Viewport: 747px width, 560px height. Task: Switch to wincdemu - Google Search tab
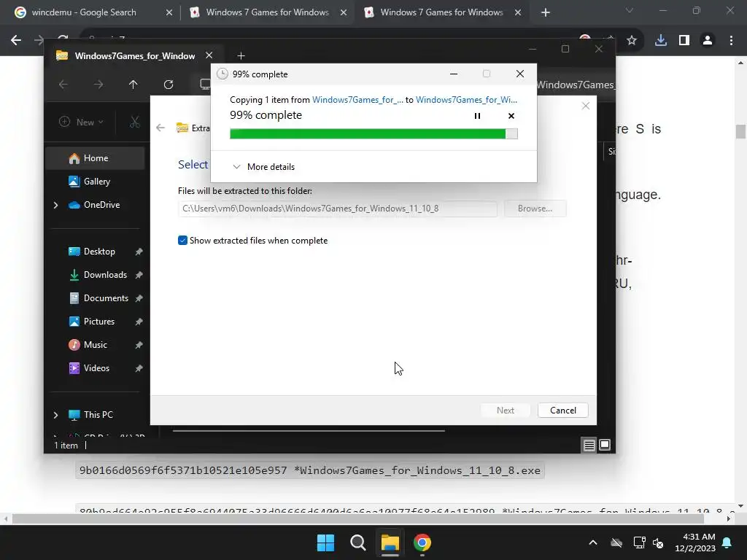[83, 12]
